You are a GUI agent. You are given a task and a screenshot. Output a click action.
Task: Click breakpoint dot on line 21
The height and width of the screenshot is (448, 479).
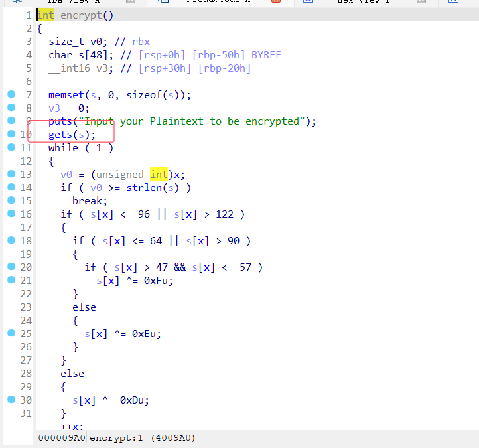(x=11, y=280)
